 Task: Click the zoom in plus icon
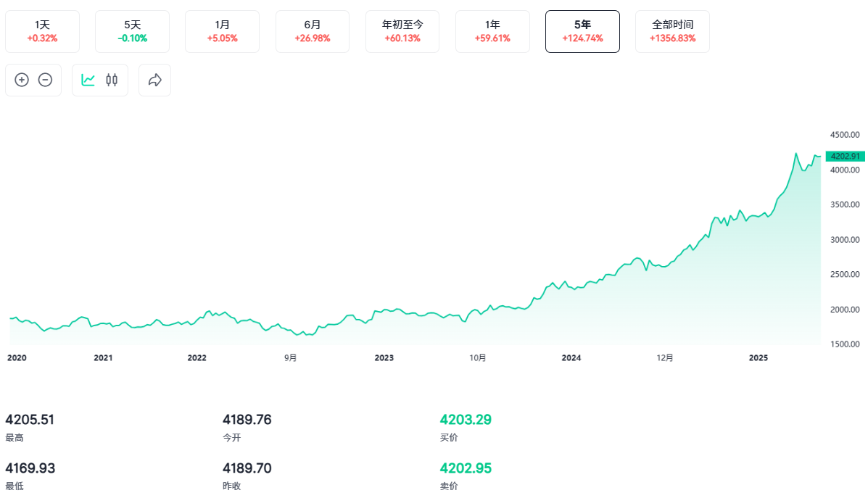(22, 80)
